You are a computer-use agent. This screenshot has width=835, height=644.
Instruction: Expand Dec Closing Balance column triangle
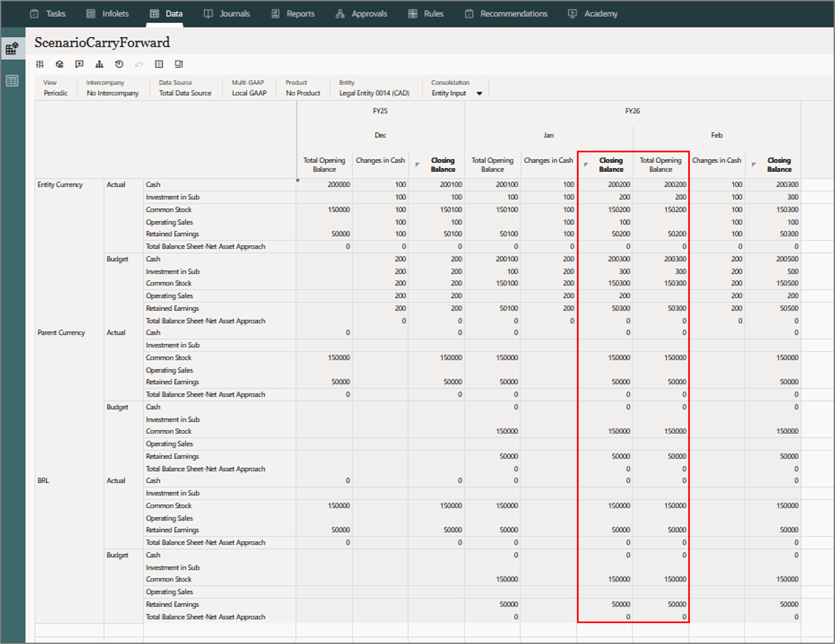pos(417,164)
